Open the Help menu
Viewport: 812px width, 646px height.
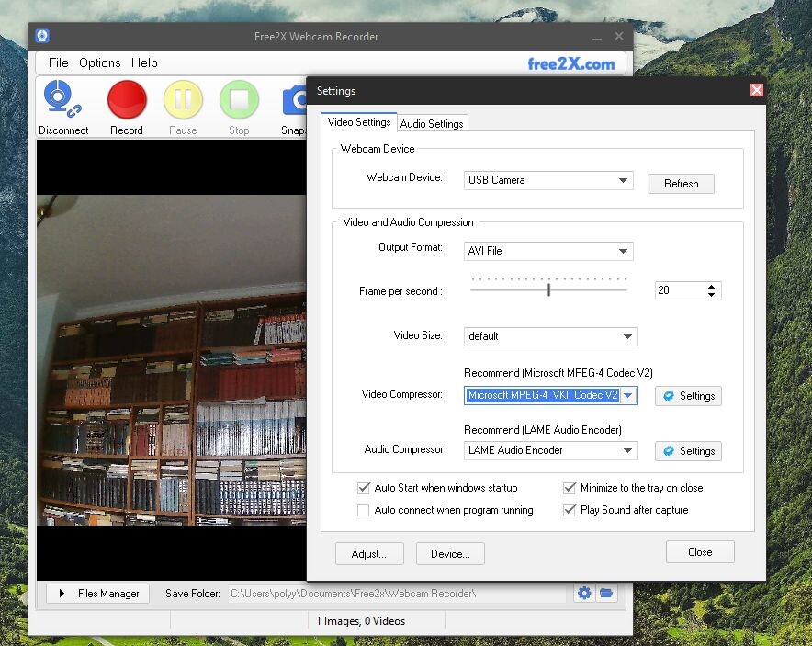coord(144,62)
